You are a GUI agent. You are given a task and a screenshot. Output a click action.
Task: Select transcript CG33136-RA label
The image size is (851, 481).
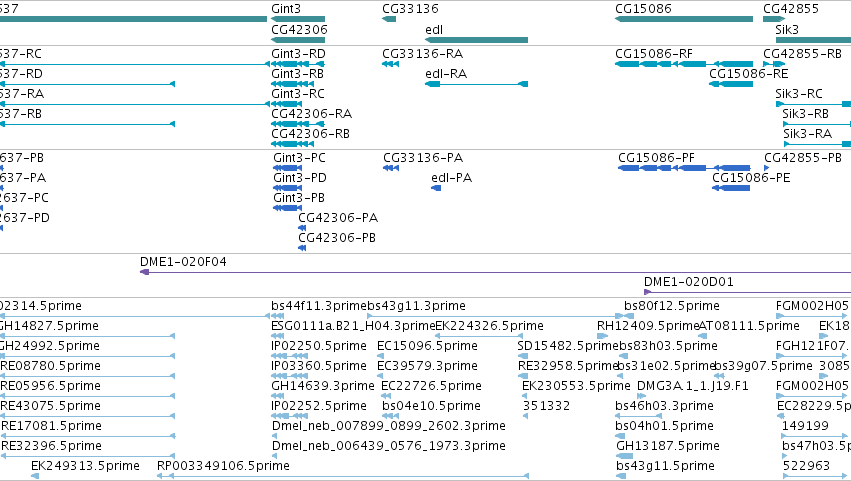(423, 54)
